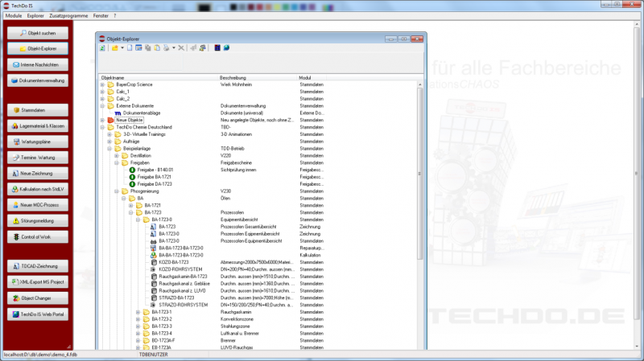Screen dimensions: 644x361
Task: Click the Störungsmeldung sidebar button
Action: tap(39, 220)
